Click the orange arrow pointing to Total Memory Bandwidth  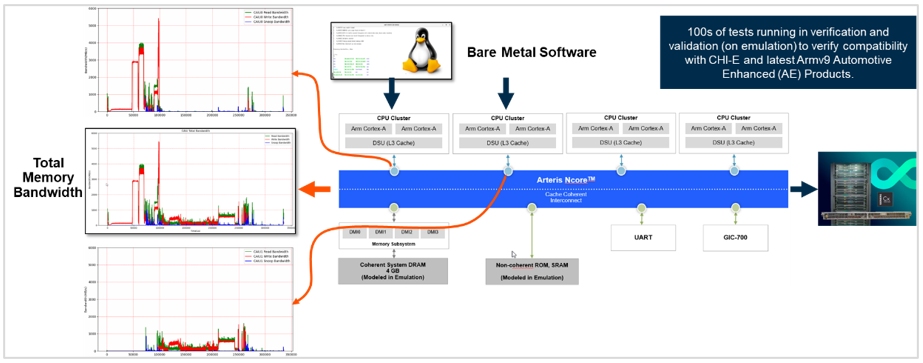tap(316, 189)
